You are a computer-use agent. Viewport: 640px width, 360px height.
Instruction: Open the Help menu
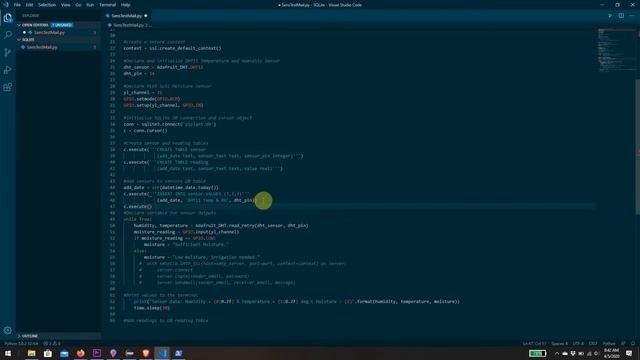click(125, 5)
